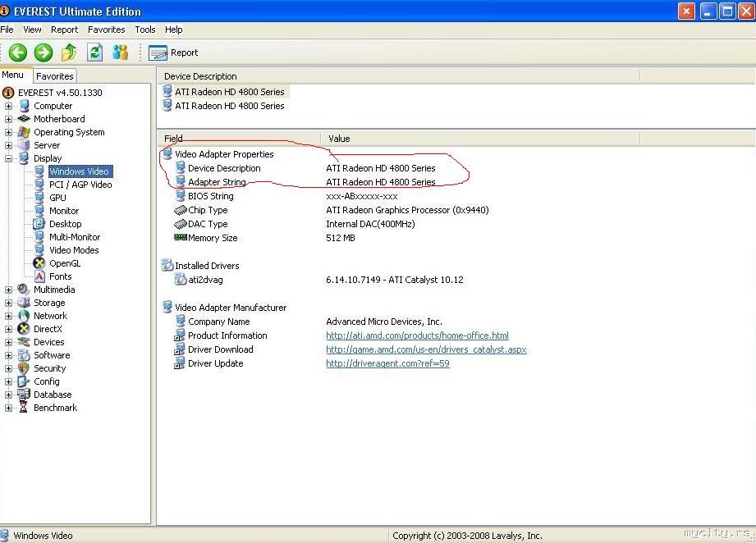Expand the Operating System tree node

tap(8, 132)
